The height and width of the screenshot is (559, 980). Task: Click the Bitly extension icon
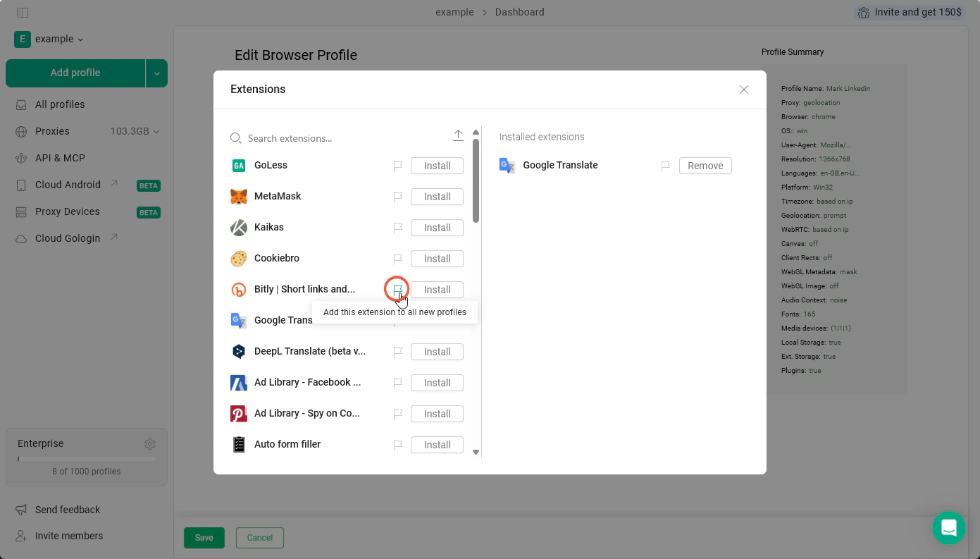239,289
